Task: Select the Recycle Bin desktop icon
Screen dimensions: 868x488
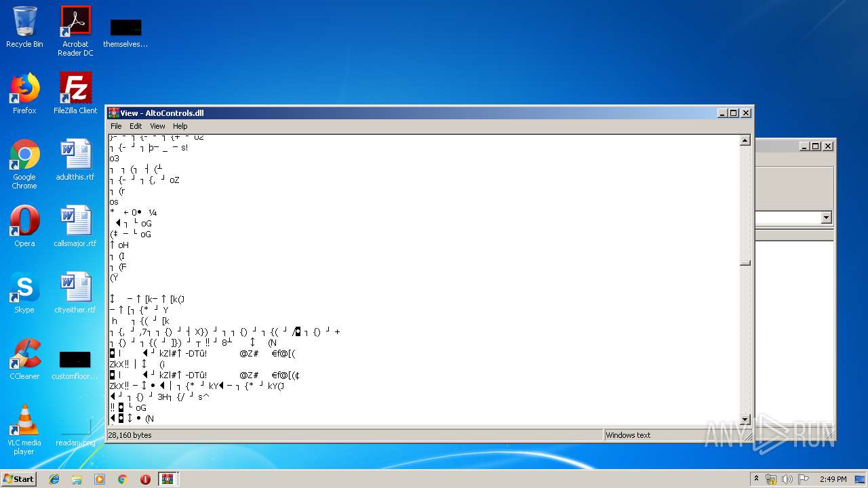Action: click(x=24, y=27)
